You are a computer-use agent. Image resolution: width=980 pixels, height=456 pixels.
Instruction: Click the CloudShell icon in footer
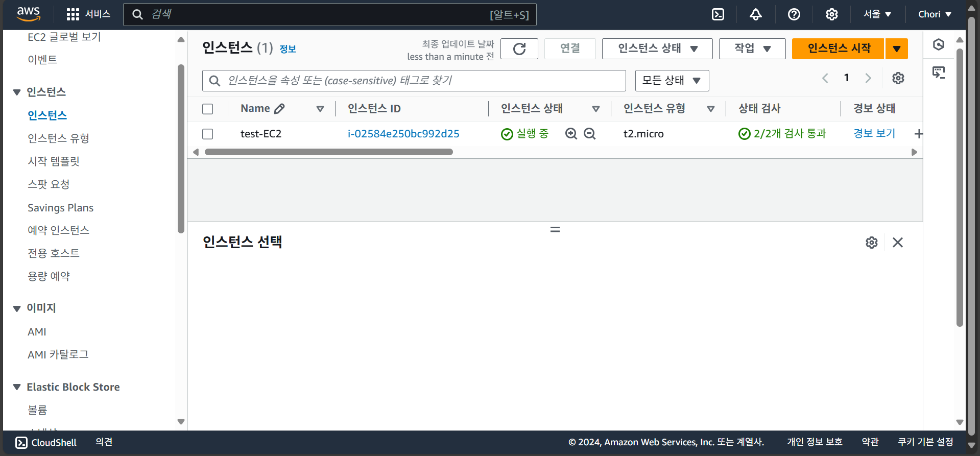21,443
